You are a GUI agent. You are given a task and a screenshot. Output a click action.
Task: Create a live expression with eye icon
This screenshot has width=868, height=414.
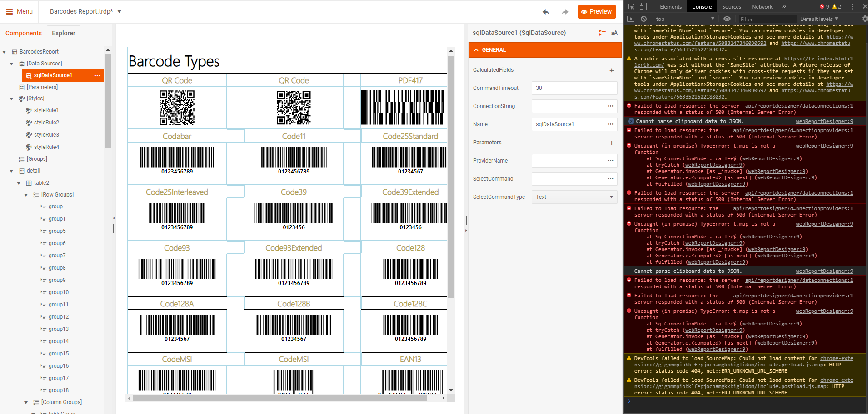click(x=727, y=19)
